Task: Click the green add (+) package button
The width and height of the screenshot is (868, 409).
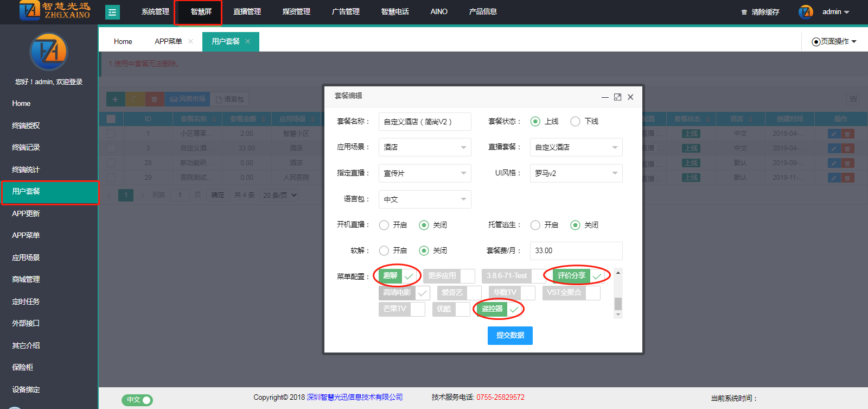Action: pyautogui.click(x=115, y=99)
